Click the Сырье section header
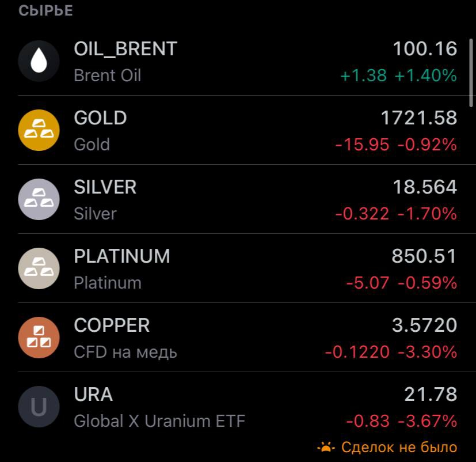 (45, 10)
